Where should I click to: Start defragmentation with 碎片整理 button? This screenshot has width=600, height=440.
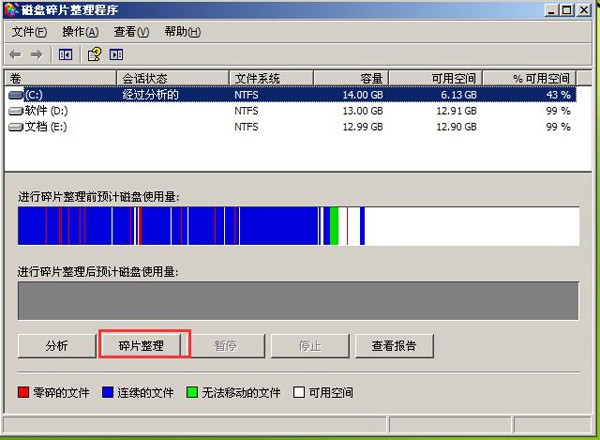pyautogui.click(x=141, y=346)
